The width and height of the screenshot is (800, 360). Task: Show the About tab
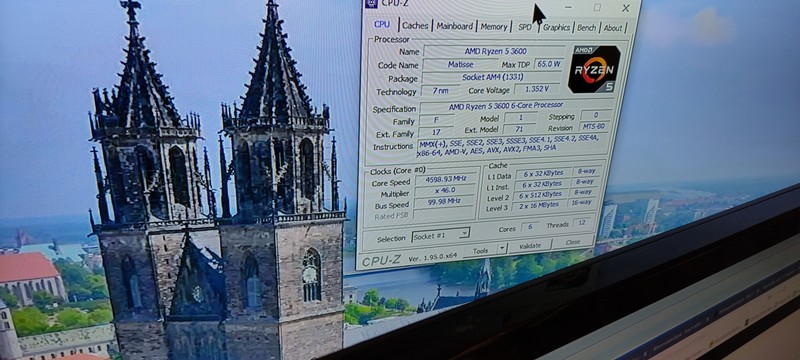pyautogui.click(x=613, y=28)
